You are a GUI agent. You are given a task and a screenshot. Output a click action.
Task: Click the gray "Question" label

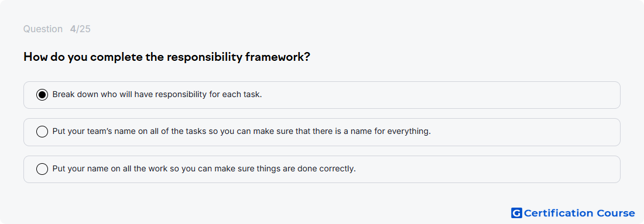click(x=43, y=29)
